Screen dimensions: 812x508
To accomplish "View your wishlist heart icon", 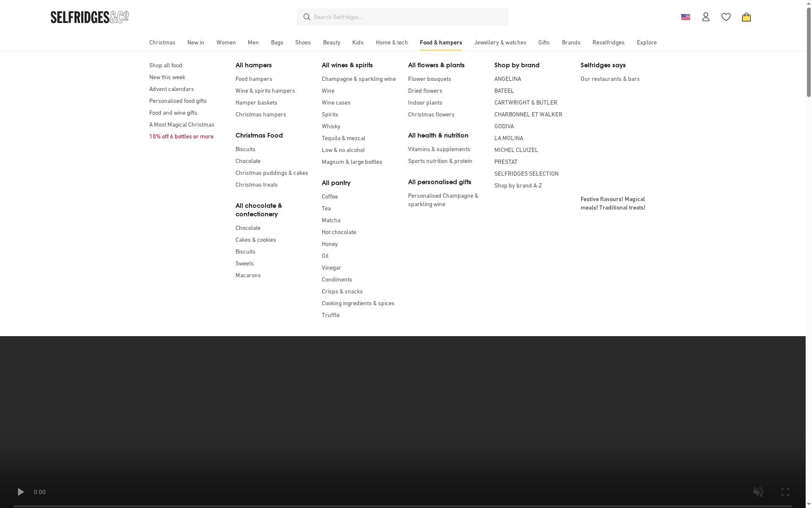I will 726,17.
